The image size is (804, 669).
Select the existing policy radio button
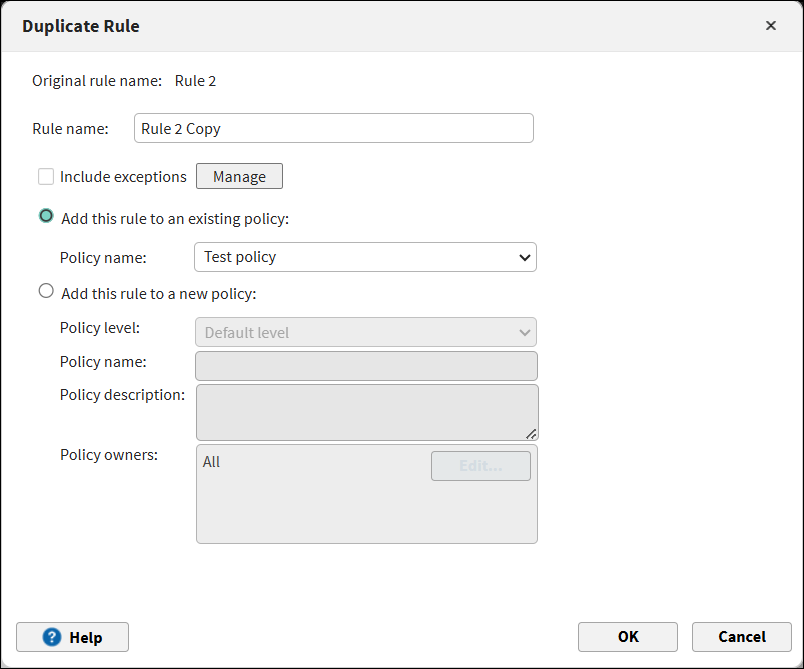pyautogui.click(x=46, y=216)
